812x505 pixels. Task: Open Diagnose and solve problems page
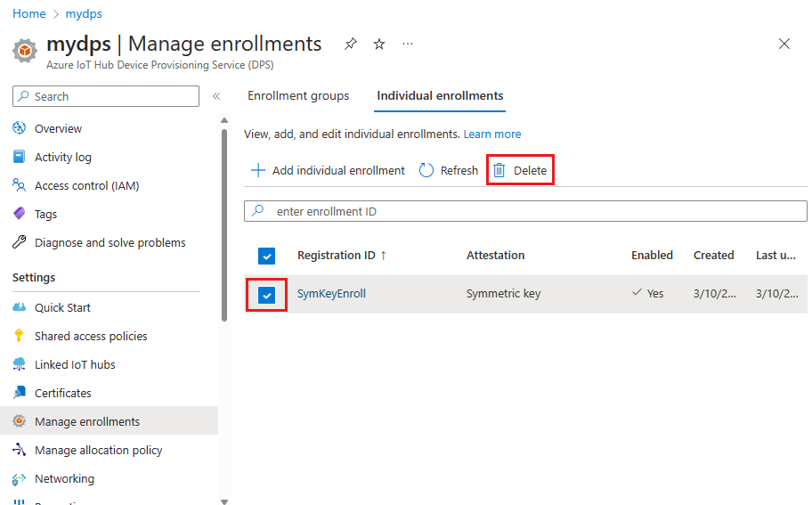(x=110, y=242)
